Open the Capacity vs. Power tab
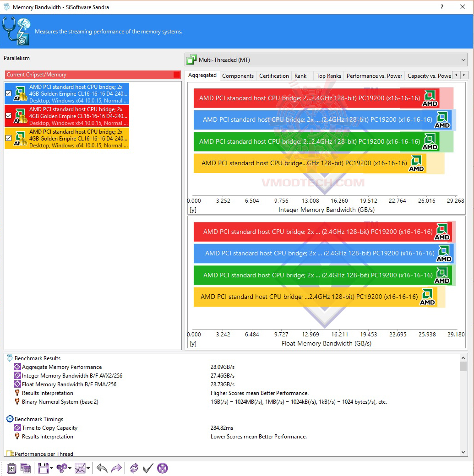This screenshot has height=476, width=474. [x=429, y=76]
